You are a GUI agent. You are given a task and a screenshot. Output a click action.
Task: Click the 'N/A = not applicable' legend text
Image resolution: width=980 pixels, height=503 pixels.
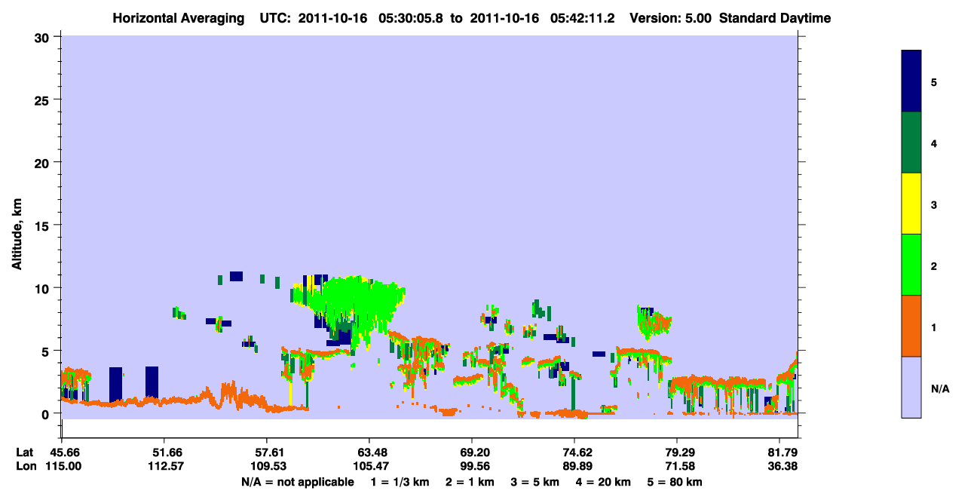point(297,482)
